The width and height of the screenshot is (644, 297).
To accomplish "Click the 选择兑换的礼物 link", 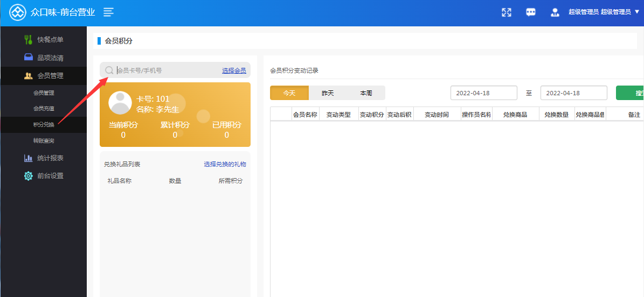I will pos(225,164).
